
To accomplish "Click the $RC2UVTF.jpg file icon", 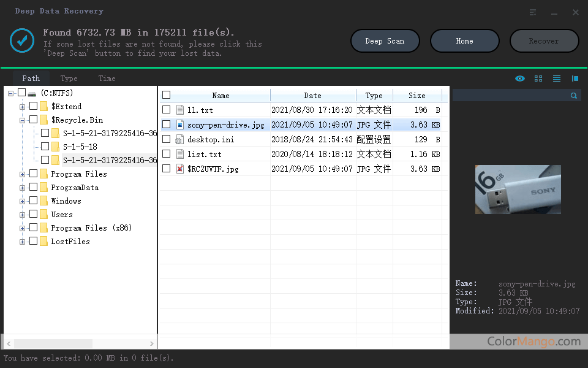I will 180,169.
